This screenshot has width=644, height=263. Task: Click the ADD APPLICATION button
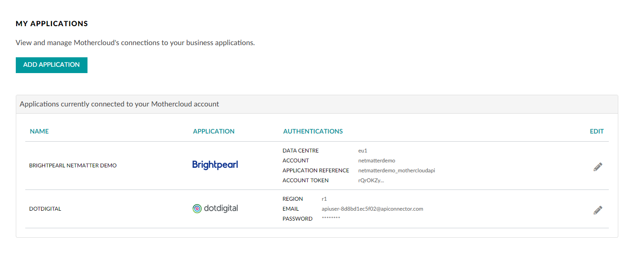51,65
